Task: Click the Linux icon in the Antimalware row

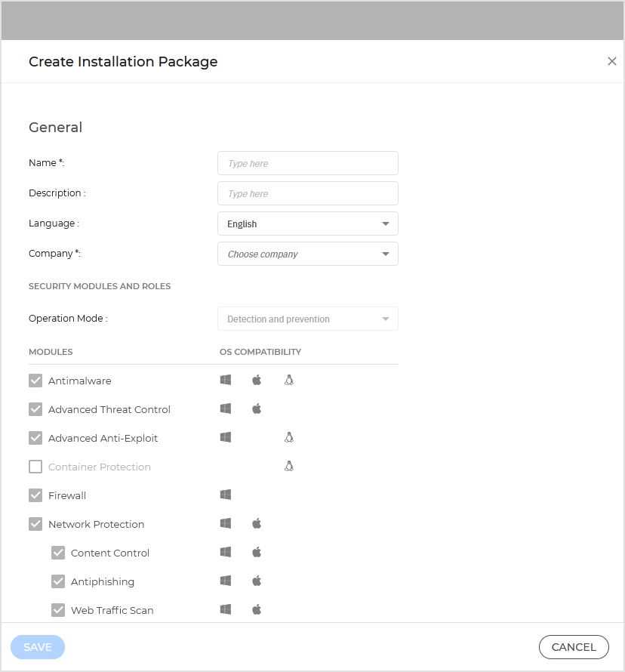Action: point(288,380)
